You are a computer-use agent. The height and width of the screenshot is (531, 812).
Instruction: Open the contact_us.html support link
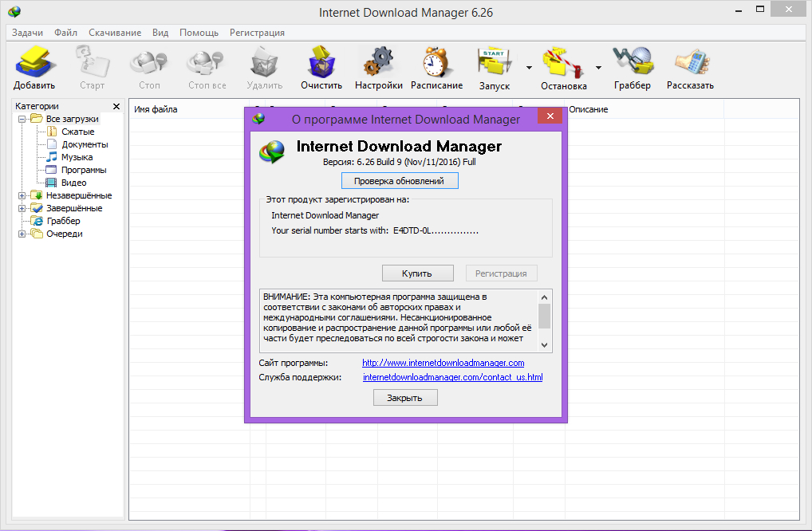[452, 377]
